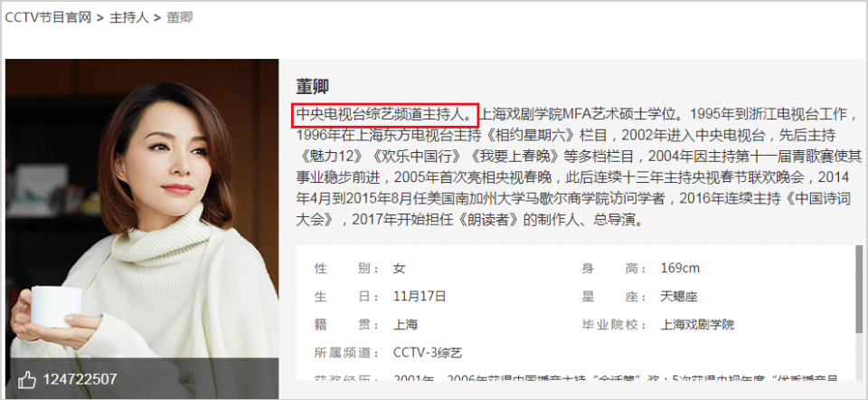Image resolution: width=868 pixels, height=400 pixels.
Task: Click the 董卿 name heading
Action: [x=313, y=87]
